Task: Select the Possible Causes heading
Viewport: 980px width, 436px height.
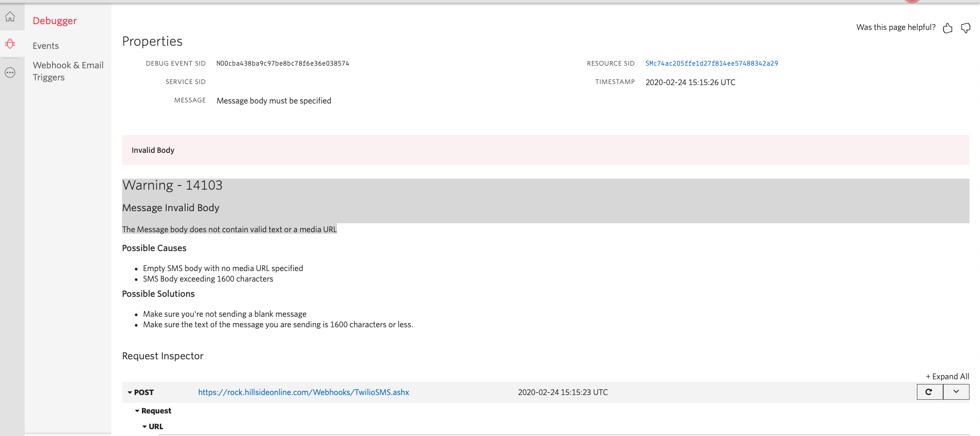Action: 154,248
